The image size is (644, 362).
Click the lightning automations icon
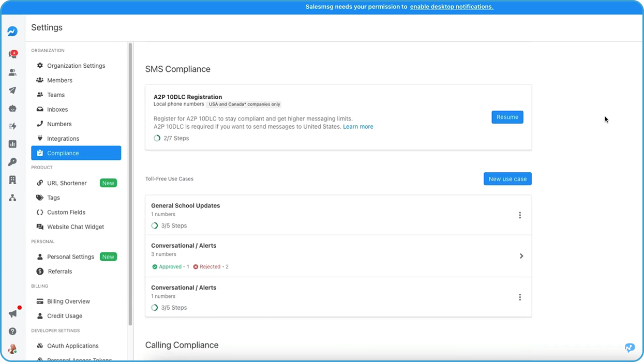tap(12, 126)
